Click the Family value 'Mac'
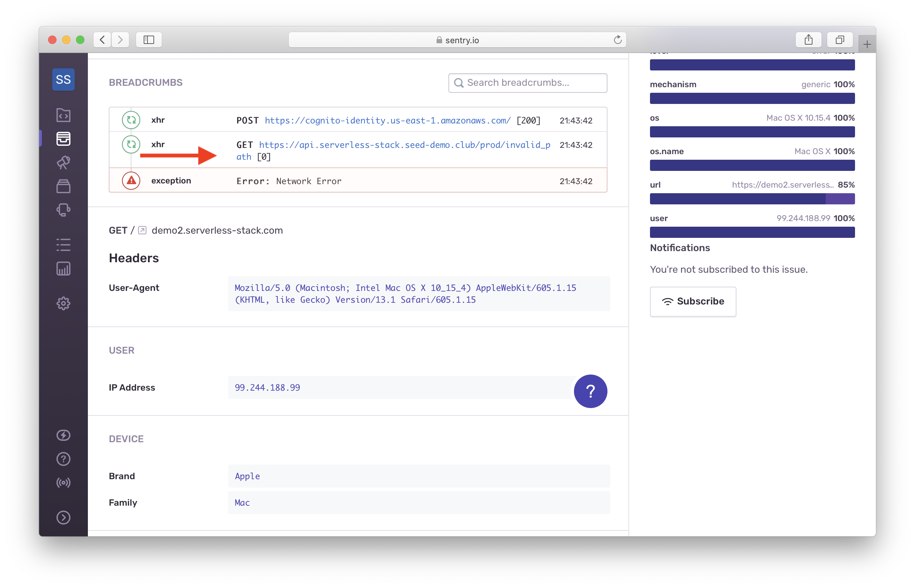The width and height of the screenshot is (915, 588). (x=242, y=503)
